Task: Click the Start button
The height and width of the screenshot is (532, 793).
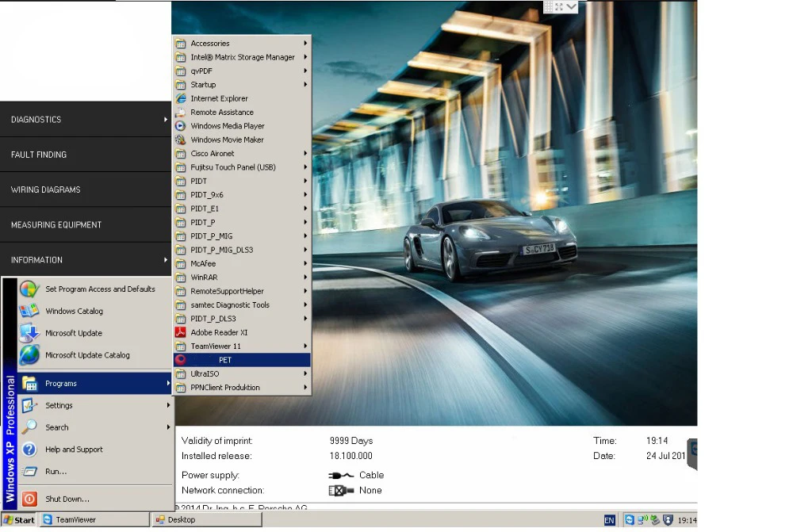Action: pyautogui.click(x=19, y=520)
